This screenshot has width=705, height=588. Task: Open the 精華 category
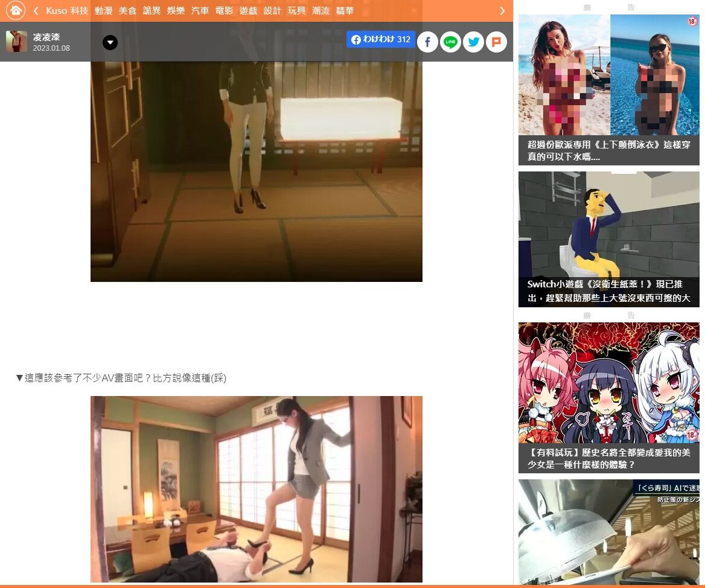pos(345,10)
